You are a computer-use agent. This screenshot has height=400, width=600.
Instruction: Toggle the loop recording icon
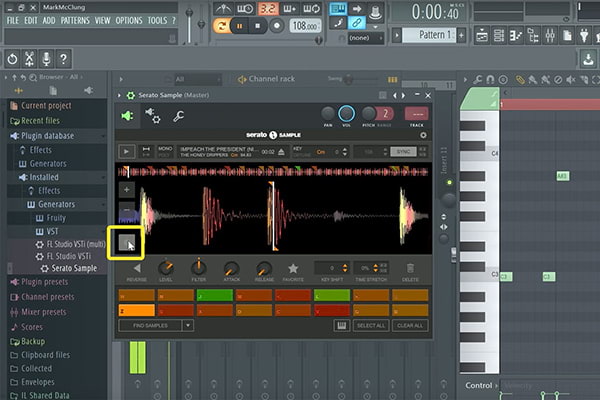click(312, 8)
